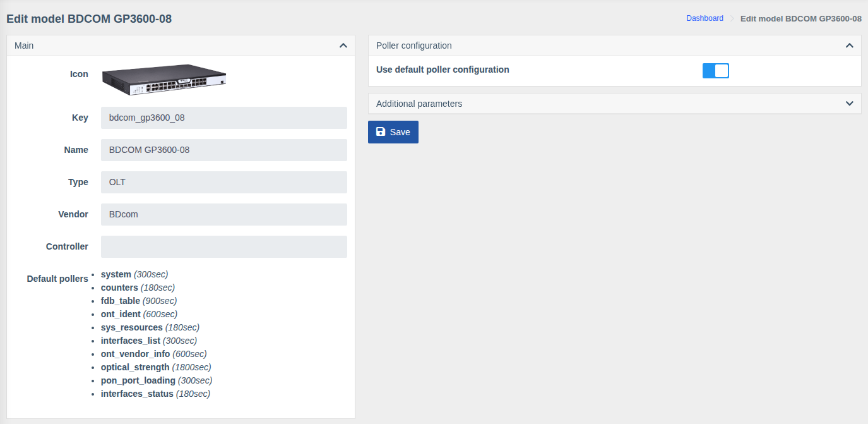
Task: Click the BDCOM switch device icon image
Action: pos(164,80)
